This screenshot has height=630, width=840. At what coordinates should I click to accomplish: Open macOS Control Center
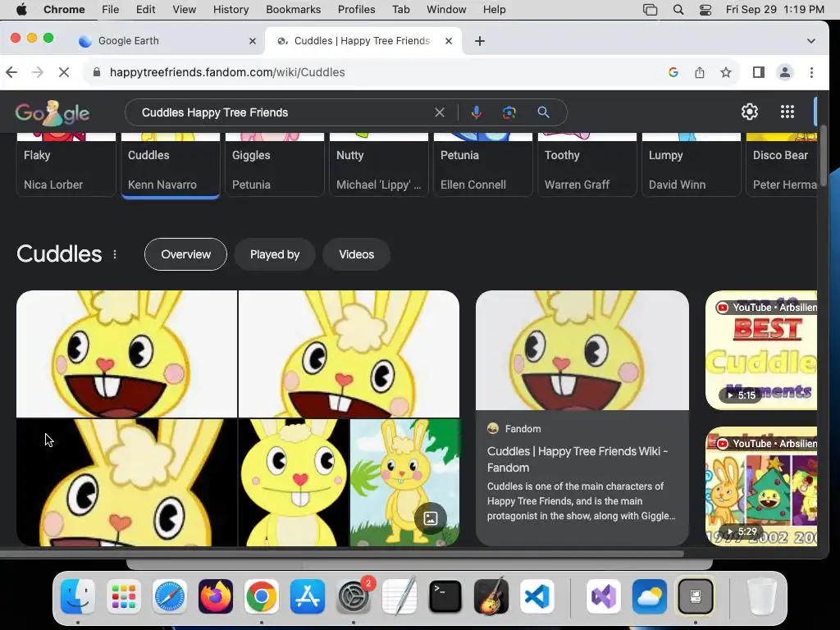pos(705,10)
